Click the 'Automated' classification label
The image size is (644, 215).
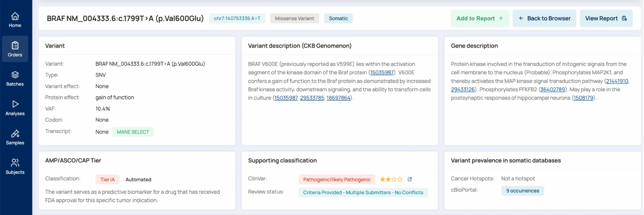coord(138,179)
